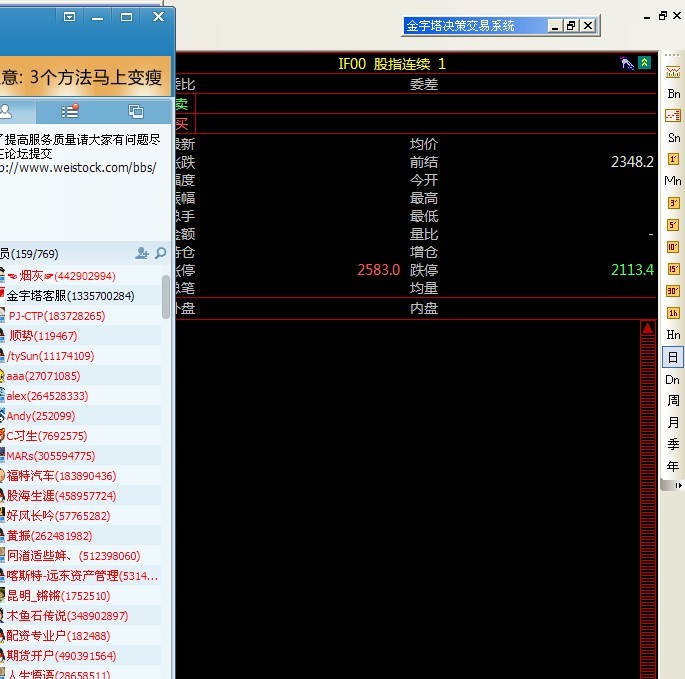Toggle the weekly (周) period button
The width and height of the screenshot is (685, 679).
[673, 401]
